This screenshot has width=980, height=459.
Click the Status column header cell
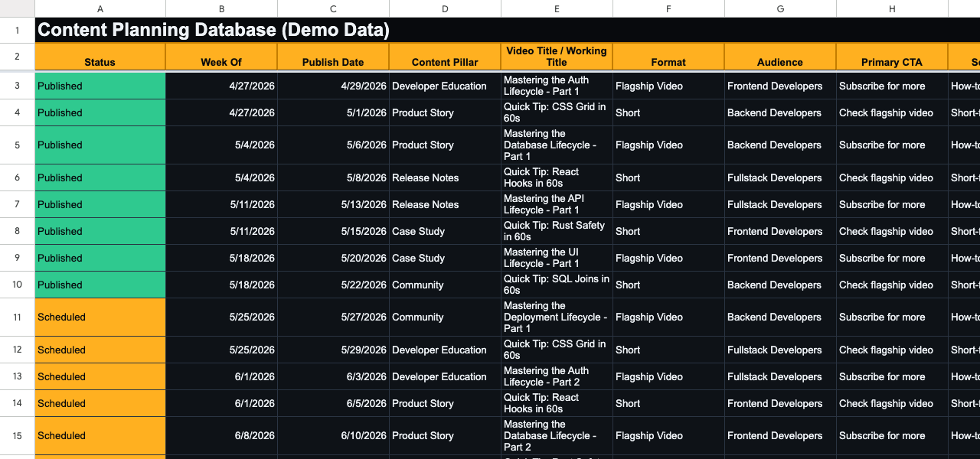(x=100, y=57)
